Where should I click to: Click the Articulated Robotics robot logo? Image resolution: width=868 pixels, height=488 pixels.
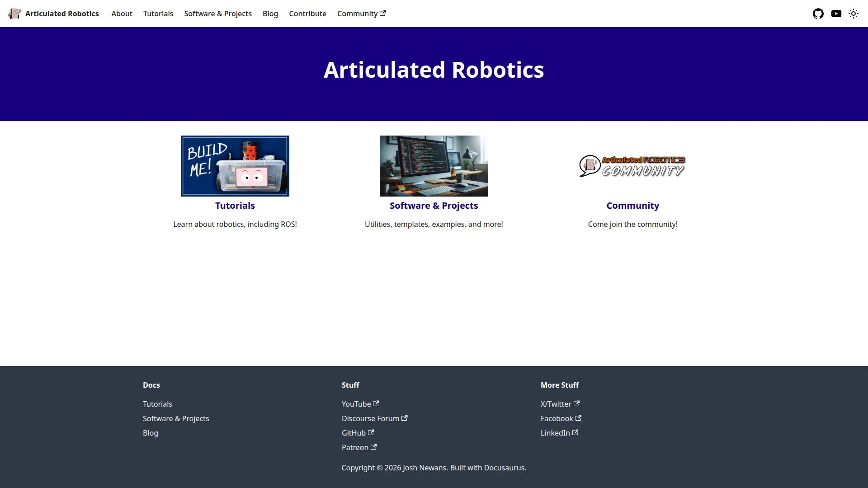14,14
